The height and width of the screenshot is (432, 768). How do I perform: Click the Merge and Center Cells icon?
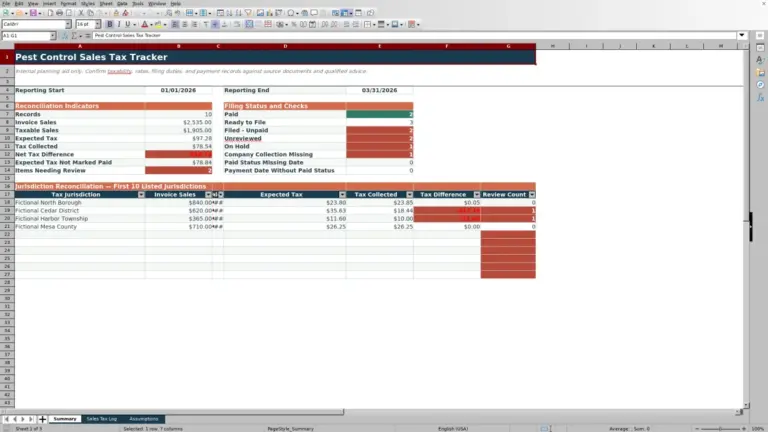(249, 24)
